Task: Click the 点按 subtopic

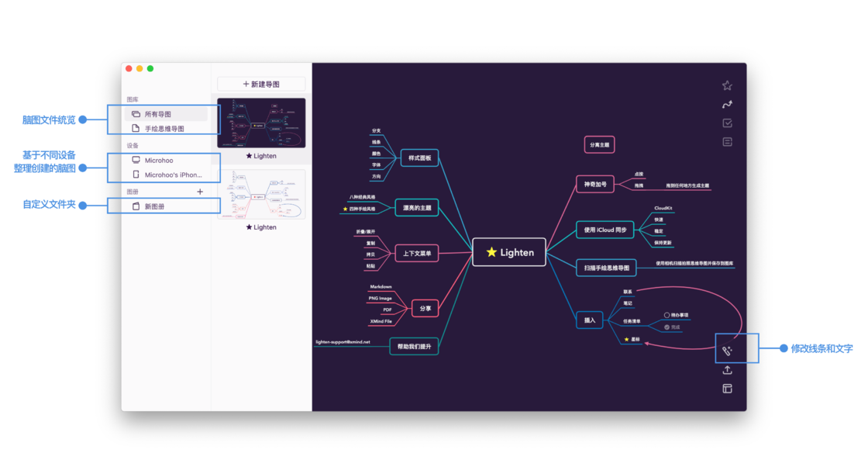Action: pos(639,174)
